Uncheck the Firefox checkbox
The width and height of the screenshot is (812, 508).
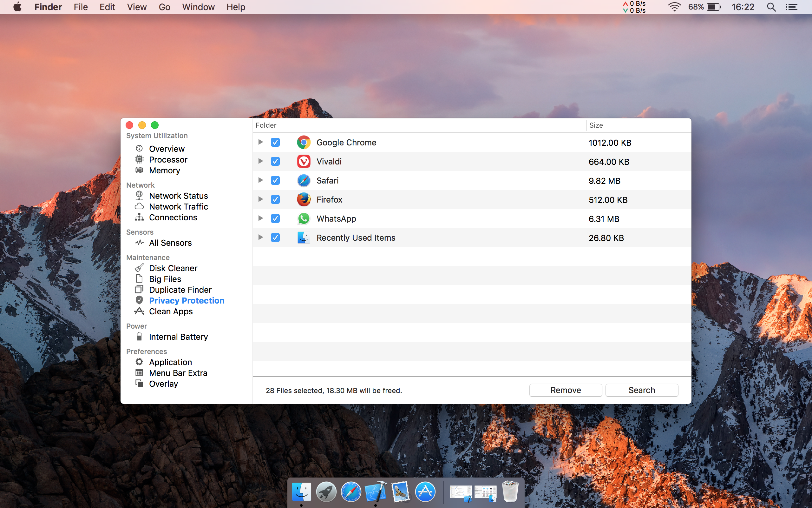point(275,200)
